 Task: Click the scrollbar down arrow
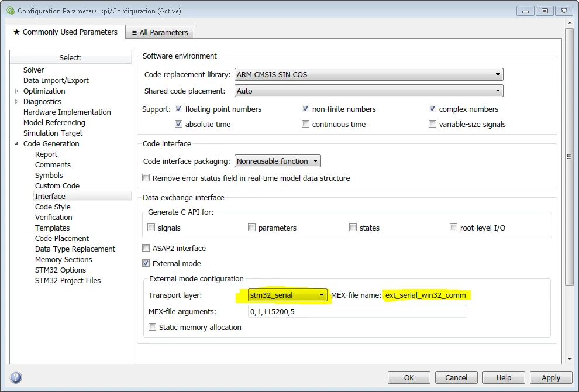[569, 359]
